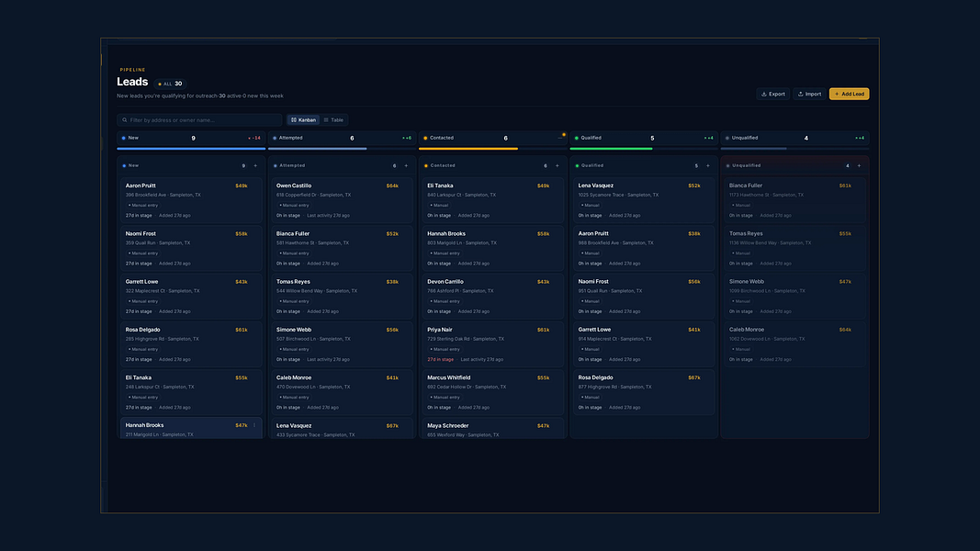
Task: Open Simone Webb card in Attempted column
Action: pyautogui.click(x=343, y=344)
